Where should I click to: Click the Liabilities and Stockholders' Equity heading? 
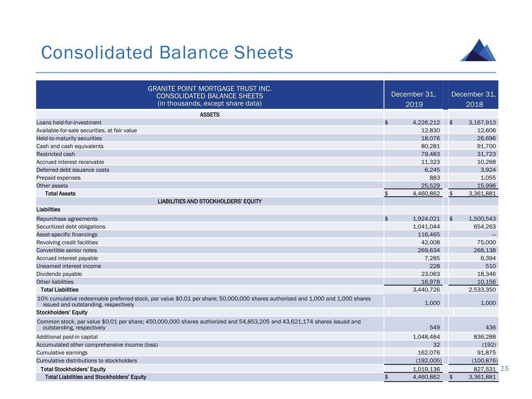pos(209,201)
